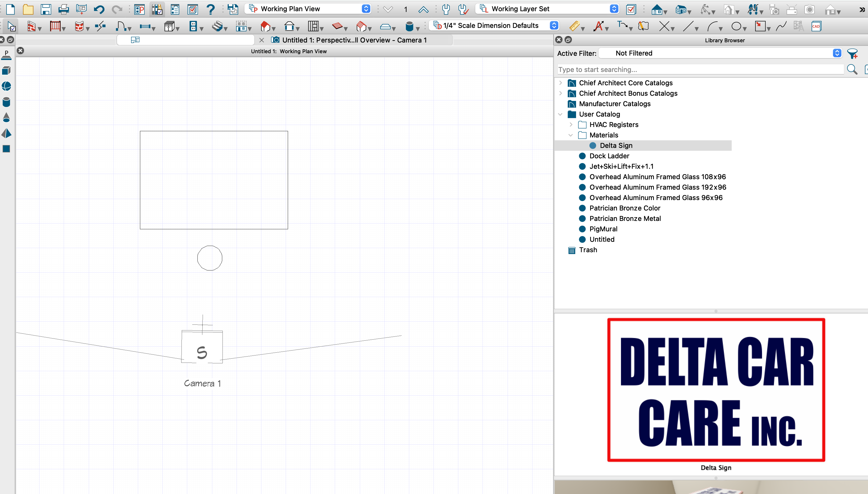The image size is (868, 494).
Task: Toggle Display Options drawing tools icon
Action: [157, 9]
